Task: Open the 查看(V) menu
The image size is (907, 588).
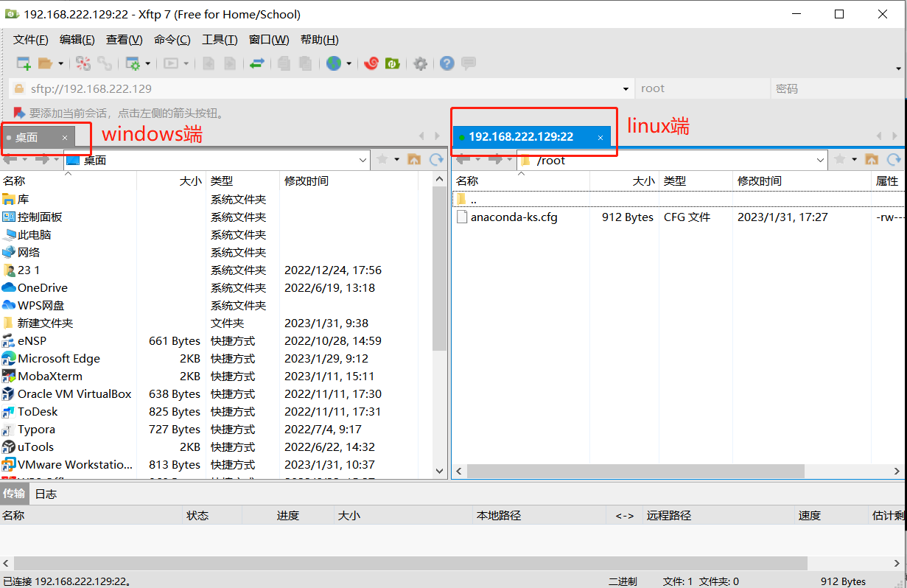Action: point(125,40)
